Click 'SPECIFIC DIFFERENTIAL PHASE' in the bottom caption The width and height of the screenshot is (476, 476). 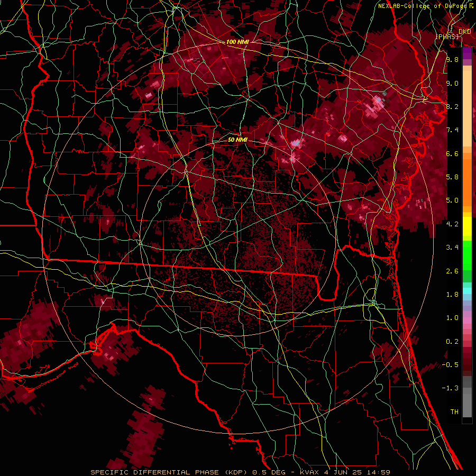(154, 472)
